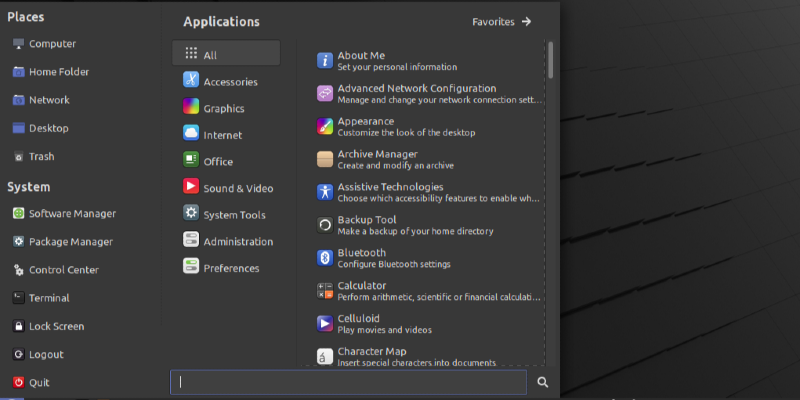
Task: Open Archive Manager icon
Action: point(325,160)
